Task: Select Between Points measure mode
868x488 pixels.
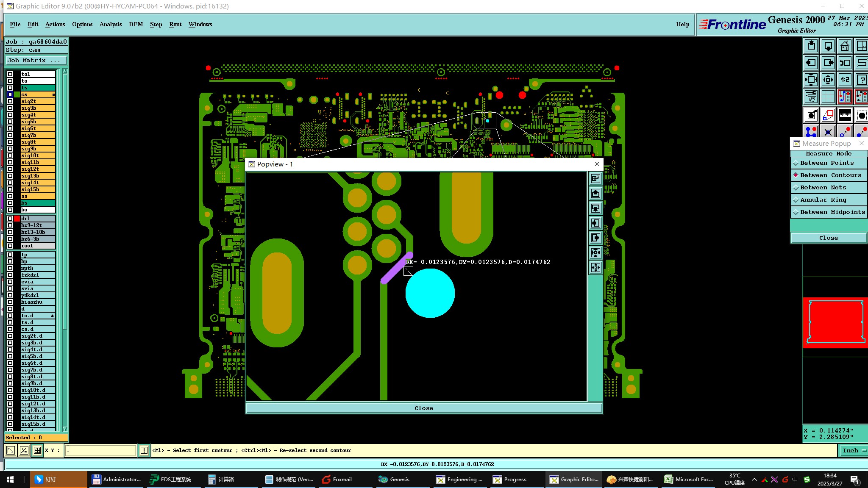Action: click(826, 163)
